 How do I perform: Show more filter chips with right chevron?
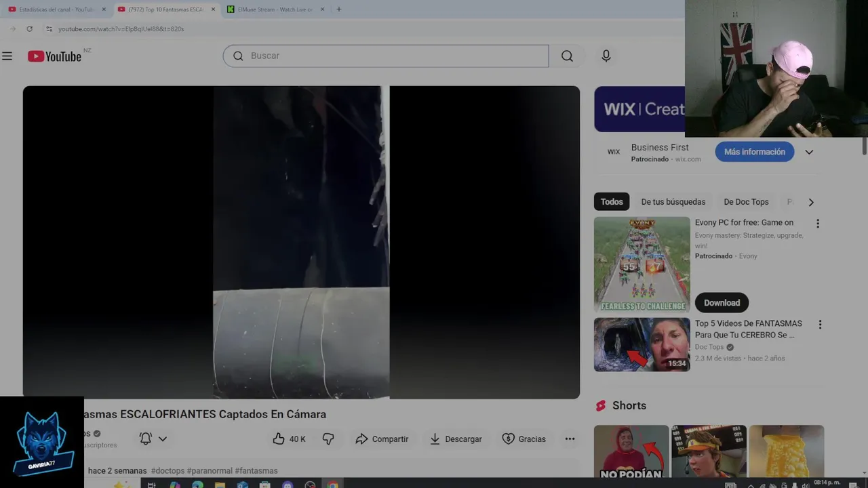(811, 202)
